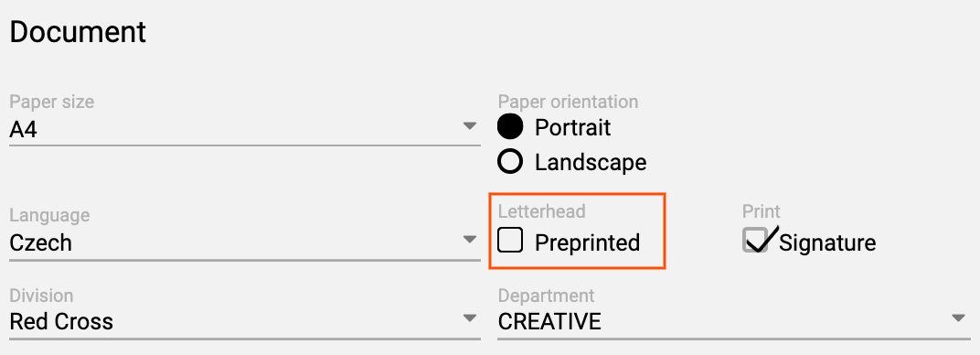Viewport: 980px width, 355px height.
Task: Click the Czech language value
Action: pyautogui.click(x=40, y=242)
